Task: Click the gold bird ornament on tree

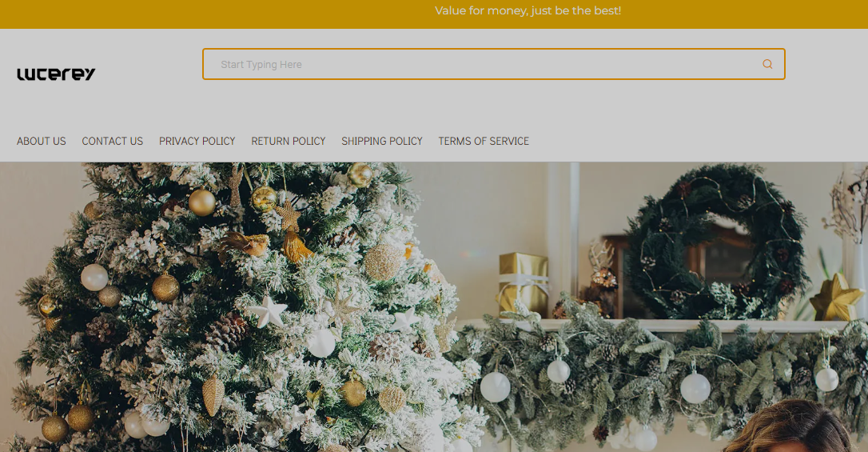Action: coord(244,244)
